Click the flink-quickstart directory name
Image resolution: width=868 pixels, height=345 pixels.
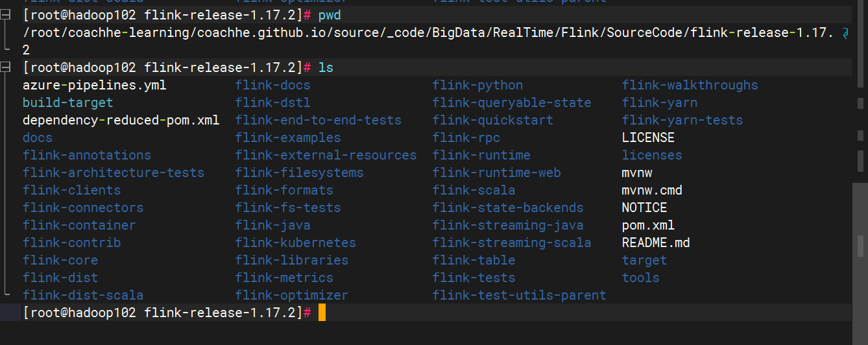tap(492, 120)
